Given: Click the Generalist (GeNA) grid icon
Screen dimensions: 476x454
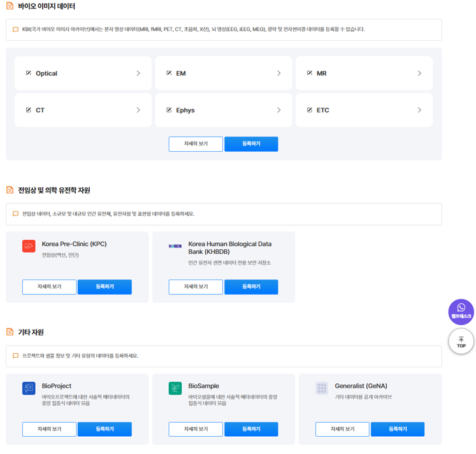Looking at the screenshot, I should pos(322,388).
